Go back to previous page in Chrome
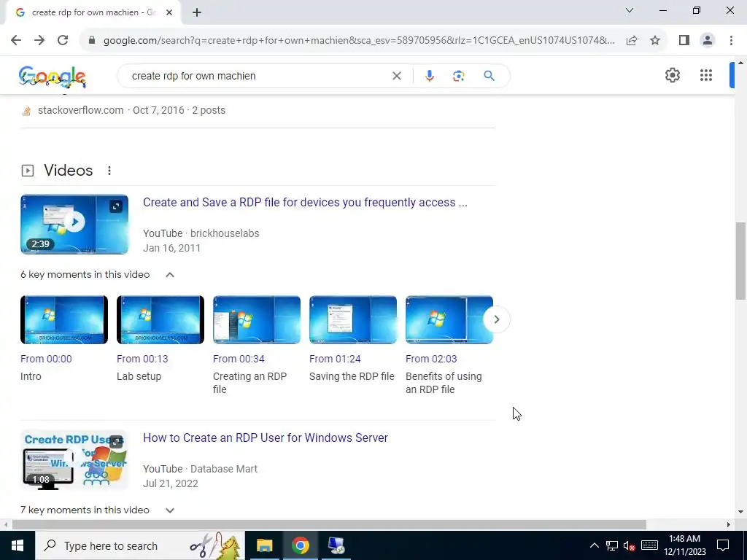The image size is (747, 560). [16, 40]
